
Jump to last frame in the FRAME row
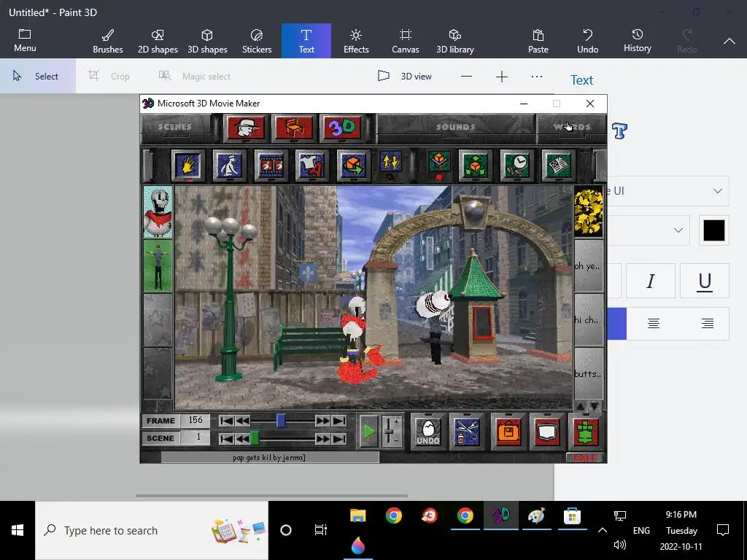[x=338, y=421]
